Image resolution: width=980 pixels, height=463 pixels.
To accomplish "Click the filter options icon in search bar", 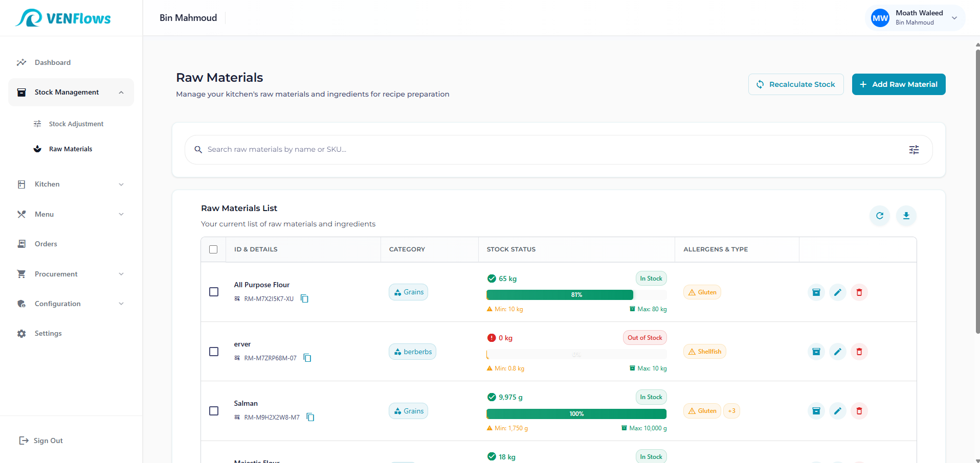I will pyautogui.click(x=914, y=150).
